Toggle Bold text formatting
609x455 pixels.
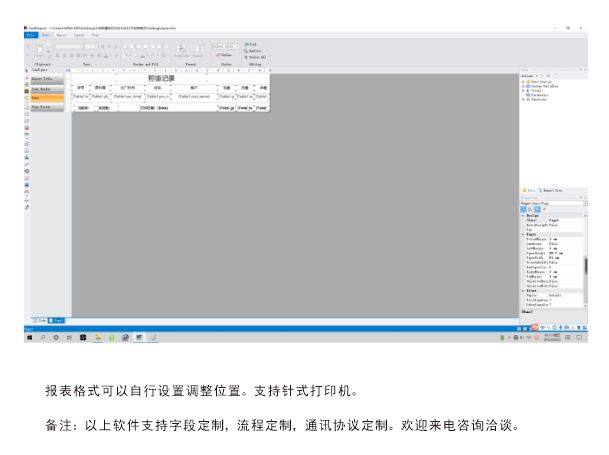pyautogui.click(x=103, y=47)
